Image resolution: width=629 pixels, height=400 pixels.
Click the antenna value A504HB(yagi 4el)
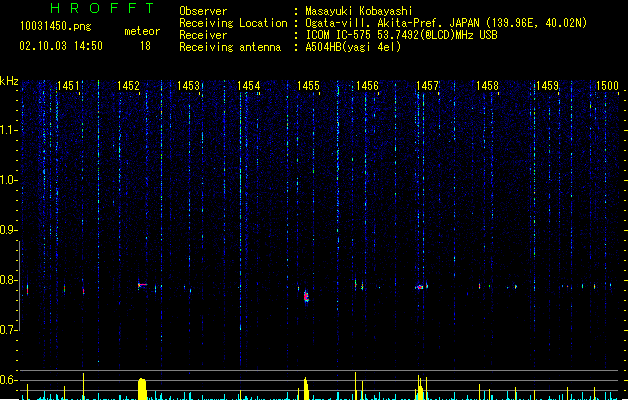click(x=353, y=47)
